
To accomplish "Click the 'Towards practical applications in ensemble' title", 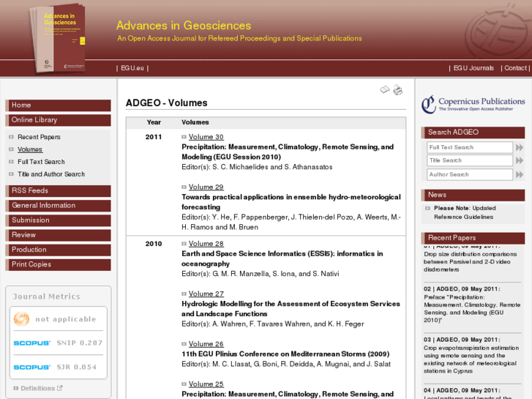I will (291, 202).
